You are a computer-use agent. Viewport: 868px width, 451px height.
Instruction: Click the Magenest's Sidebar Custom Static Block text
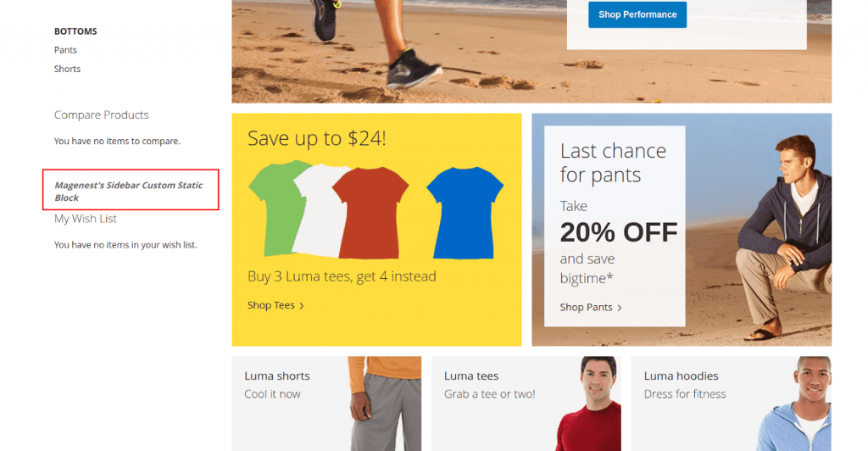[129, 191]
